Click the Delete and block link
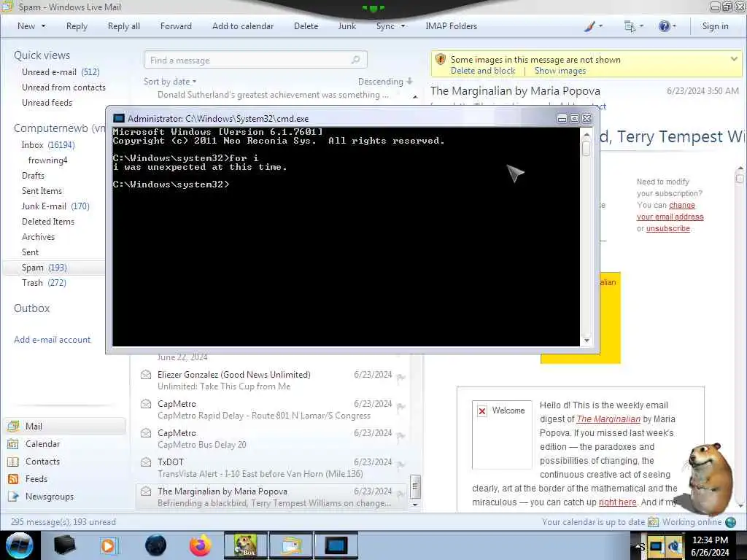Image resolution: width=747 pixels, height=560 pixels. click(x=483, y=71)
